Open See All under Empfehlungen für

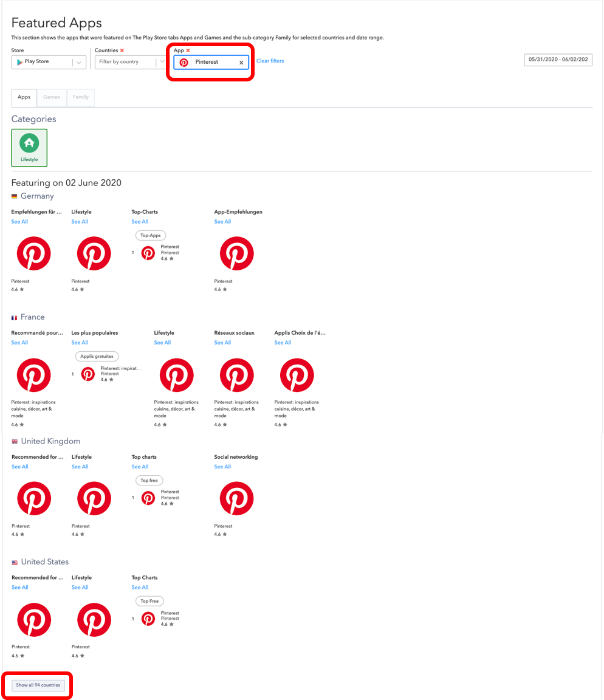point(19,222)
